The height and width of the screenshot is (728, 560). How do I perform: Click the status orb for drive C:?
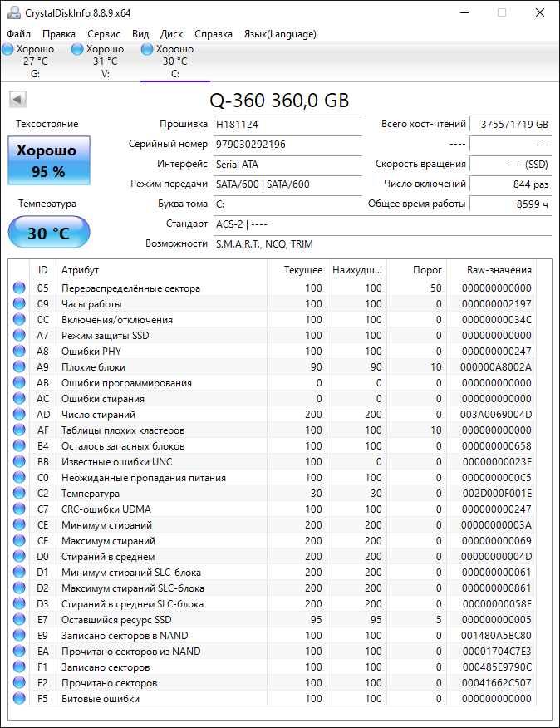tap(147, 49)
